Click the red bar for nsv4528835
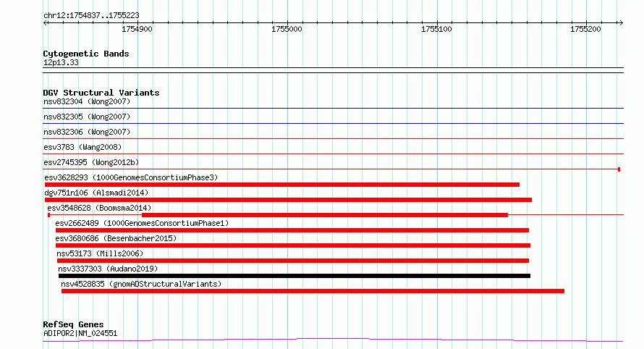 313,291
